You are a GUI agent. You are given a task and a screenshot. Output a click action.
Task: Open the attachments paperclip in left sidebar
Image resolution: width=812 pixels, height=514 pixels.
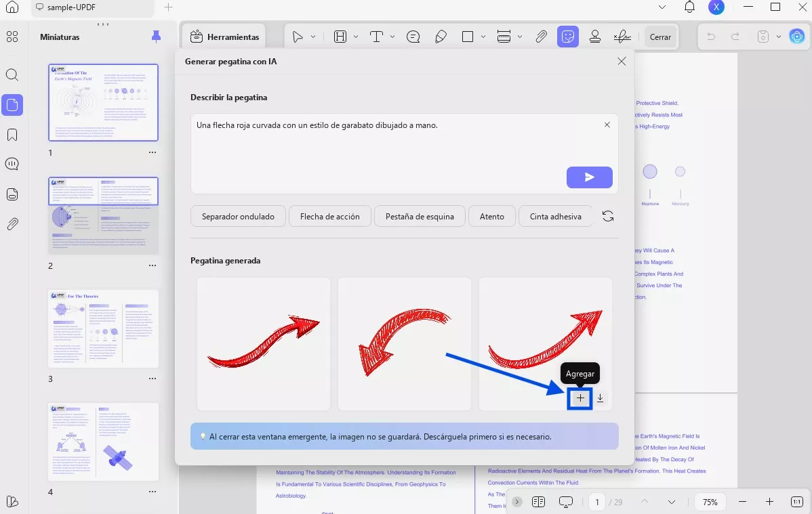pyautogui.click(x=12, y=224)
